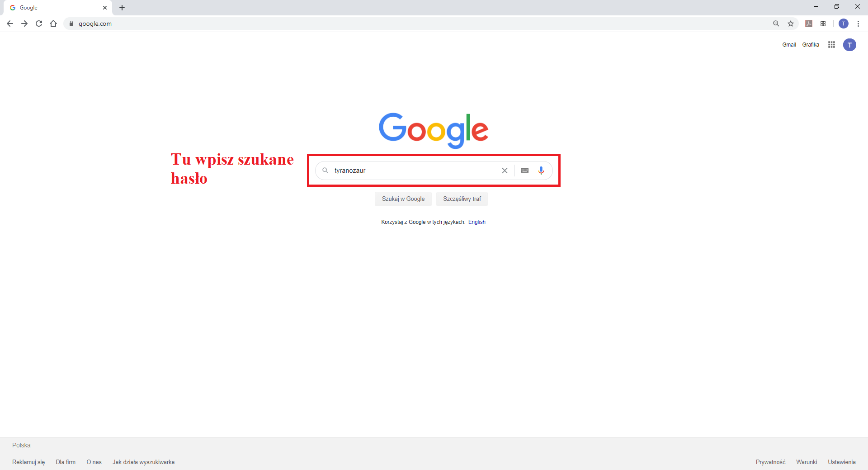The image size is (868, 470).
Task: Click the Szukaj w Google button
Action: [403, 199]
